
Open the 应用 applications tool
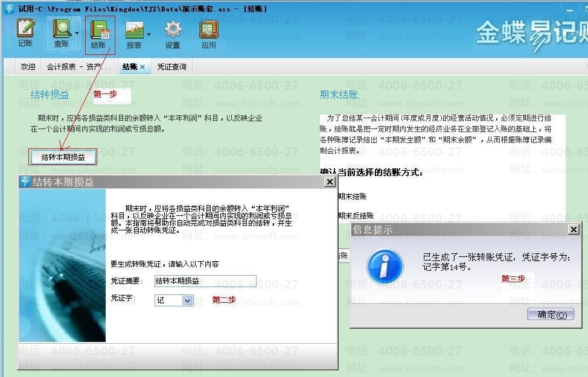[x=208, y=35]
